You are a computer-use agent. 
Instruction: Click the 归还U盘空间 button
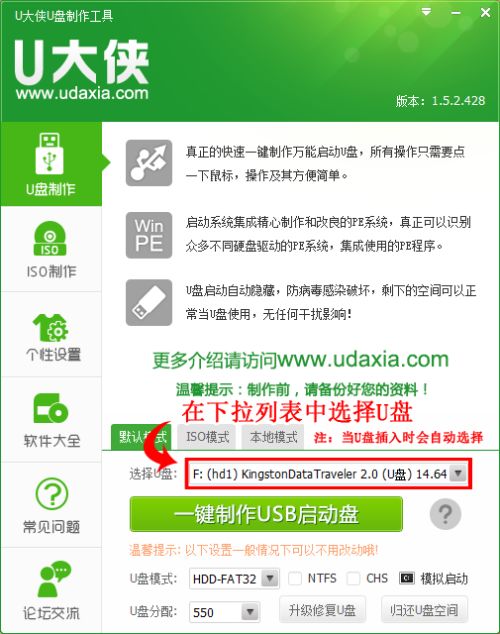click(x=424, y=610)
